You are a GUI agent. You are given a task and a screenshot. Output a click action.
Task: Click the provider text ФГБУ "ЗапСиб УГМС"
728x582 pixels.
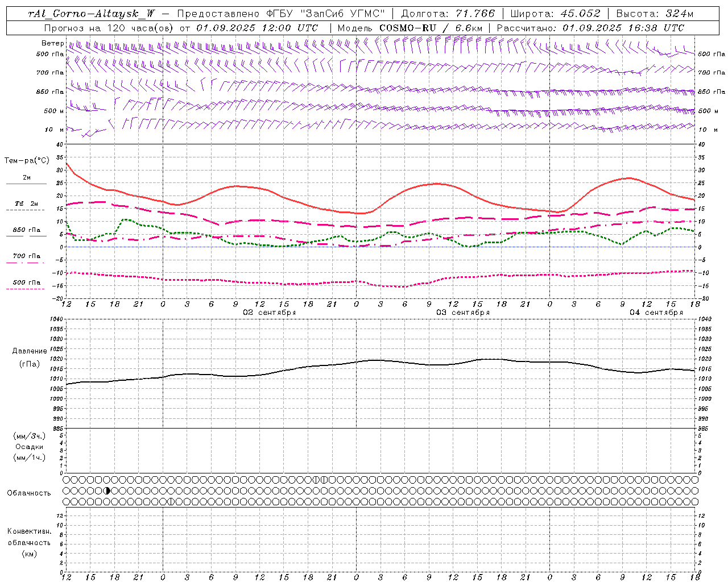click(325, 14)
